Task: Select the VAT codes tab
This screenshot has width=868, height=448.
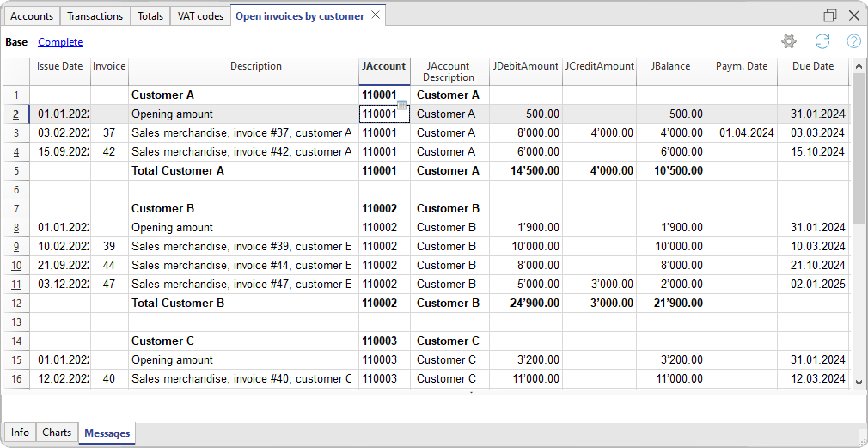Action: tap(200, 16)
